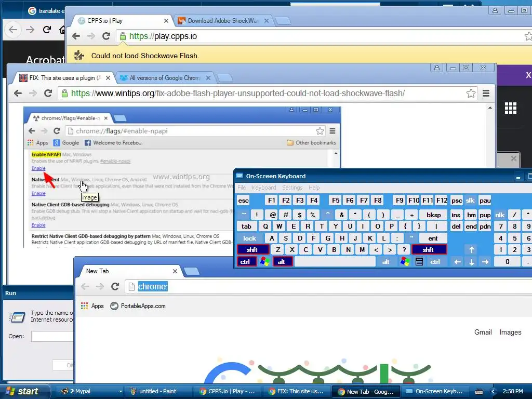Reload the New Tab page

[x=115, y=286]
